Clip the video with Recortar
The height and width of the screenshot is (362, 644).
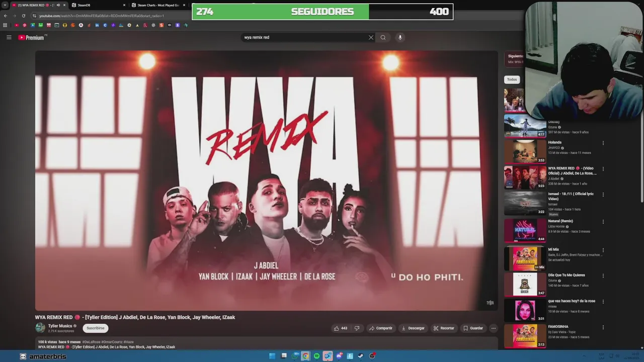(x=444, y=328)
